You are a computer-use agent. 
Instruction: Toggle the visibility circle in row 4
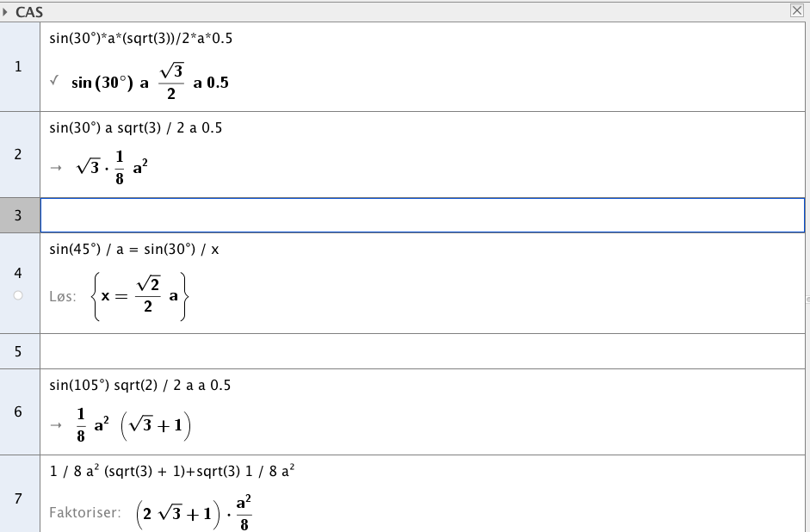[18, 295]
